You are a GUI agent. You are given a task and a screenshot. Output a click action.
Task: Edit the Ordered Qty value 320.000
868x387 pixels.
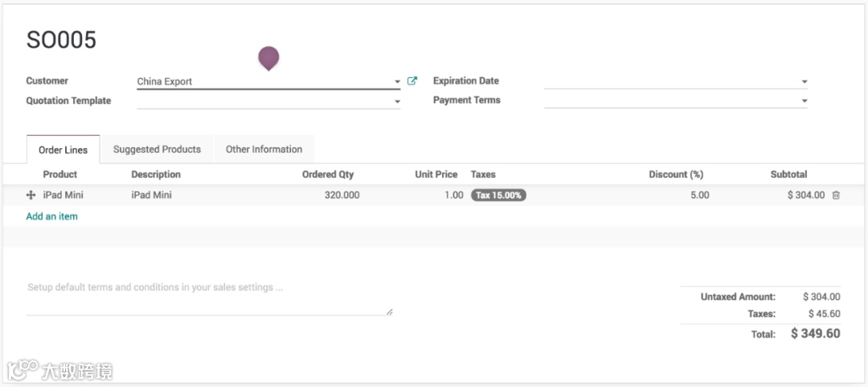click(342, 196)
